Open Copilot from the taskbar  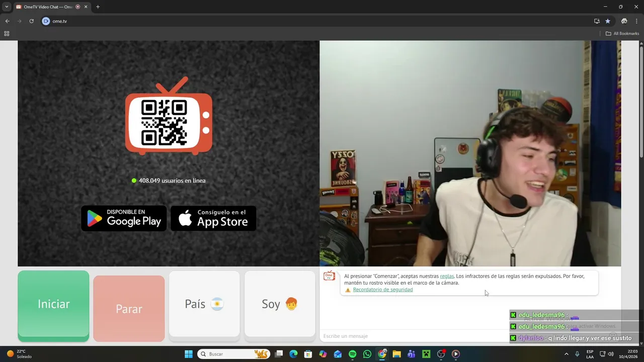pos(323,354)
